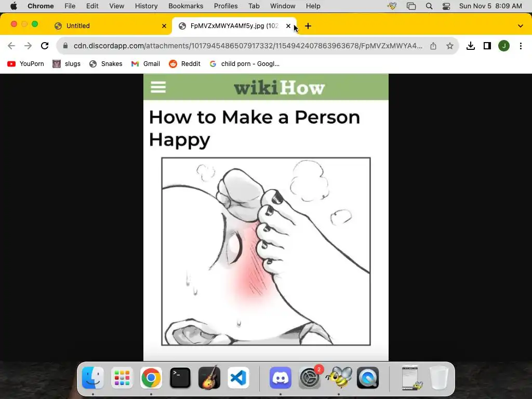Select the FpMVZxMWYA4Mf5y.jpg tab
The height and width of the screenshot is (399, 532).
coord(234,26)
